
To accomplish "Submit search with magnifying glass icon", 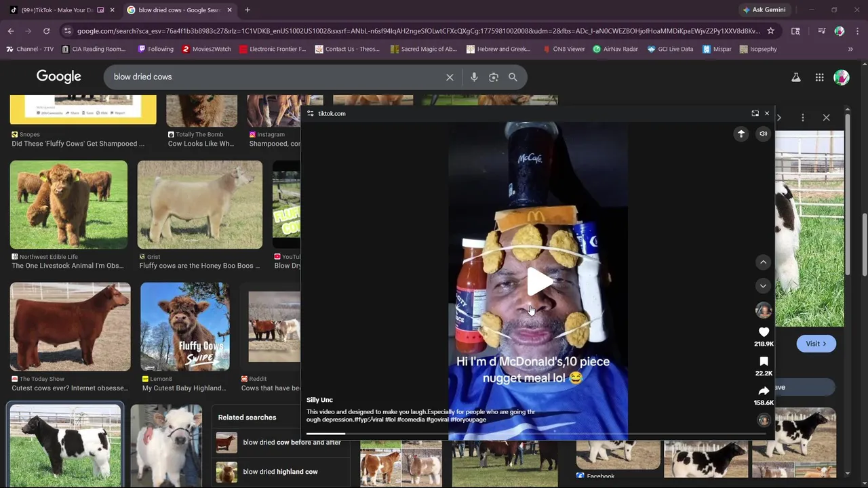I will 513,77.
